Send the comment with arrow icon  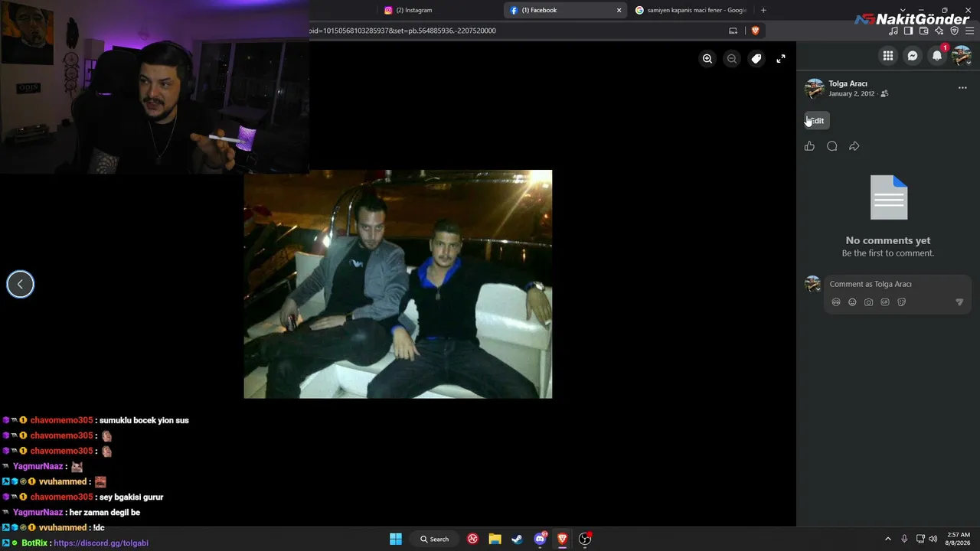pyautogui.click(x=959, y=302)
